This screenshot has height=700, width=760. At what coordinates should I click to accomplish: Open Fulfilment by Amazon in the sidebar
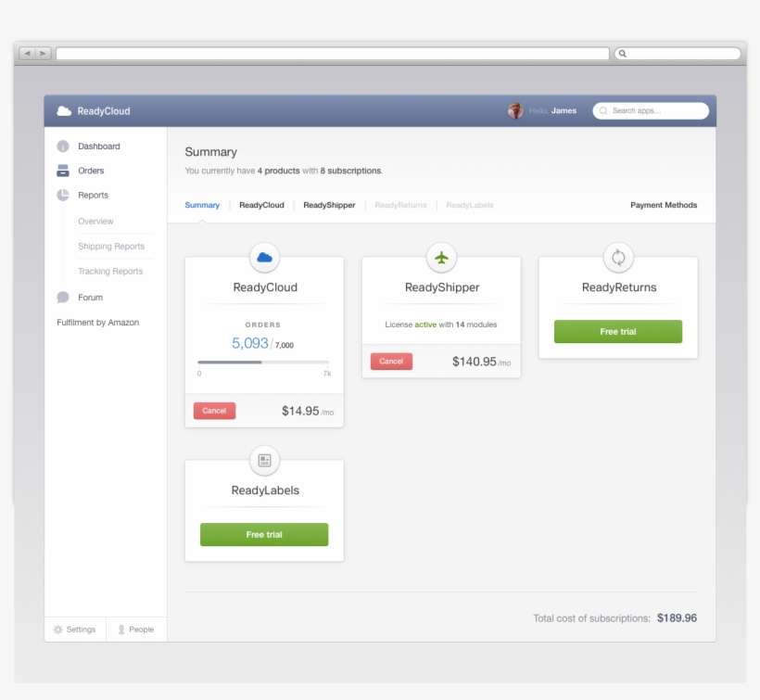98,322
